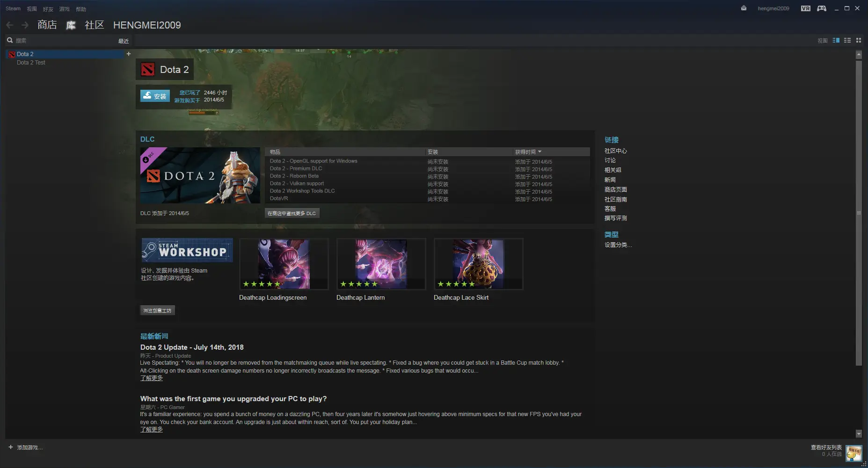Click the forward navigation arrow
Viewport: 868px width, 468px height.
[25, 25]
